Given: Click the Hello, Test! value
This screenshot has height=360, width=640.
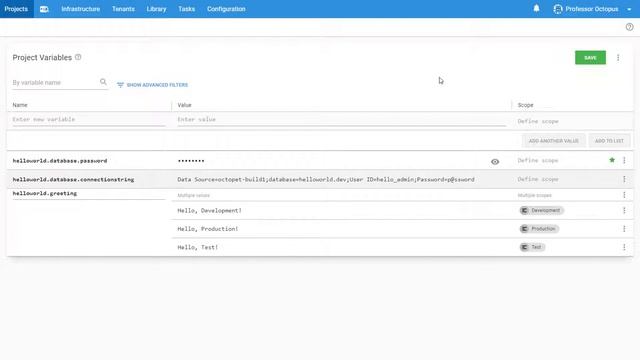Looking at the screenshot, I should tap(198, 247).
